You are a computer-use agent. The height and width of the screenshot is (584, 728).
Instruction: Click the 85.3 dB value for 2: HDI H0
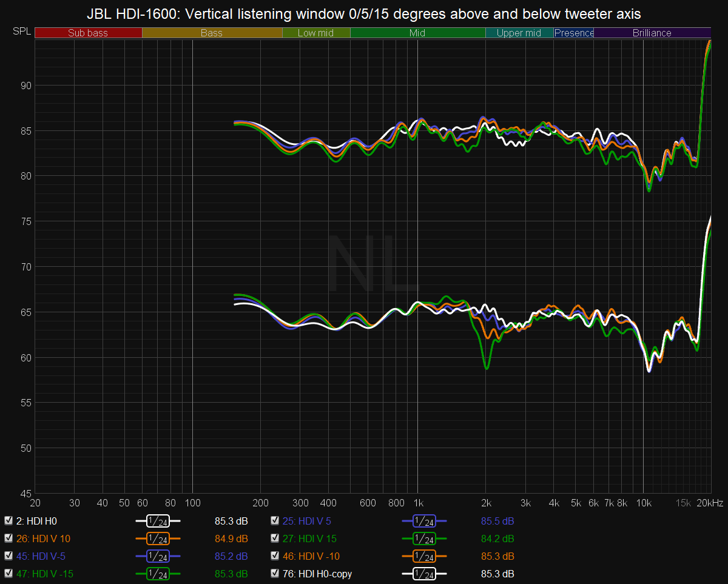pos(231,521)
